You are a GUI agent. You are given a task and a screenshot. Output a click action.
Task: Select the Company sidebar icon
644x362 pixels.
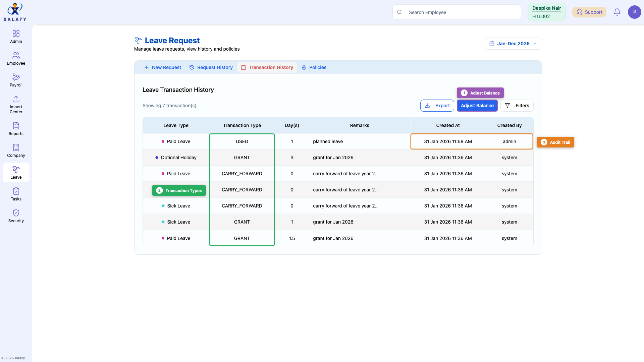click(16, 150)
